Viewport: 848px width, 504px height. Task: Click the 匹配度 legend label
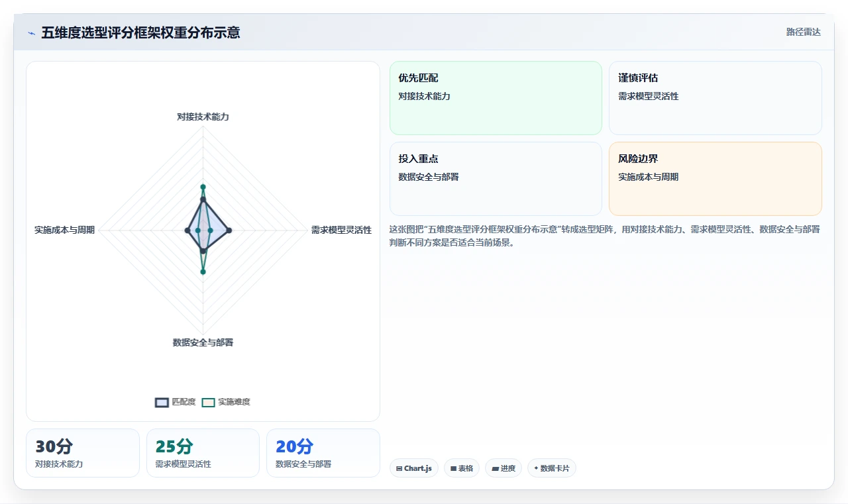tap(184, 402)
